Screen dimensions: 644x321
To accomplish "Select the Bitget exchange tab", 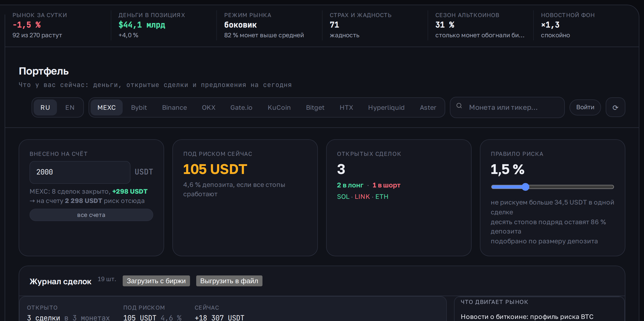I will click(315, 107).
